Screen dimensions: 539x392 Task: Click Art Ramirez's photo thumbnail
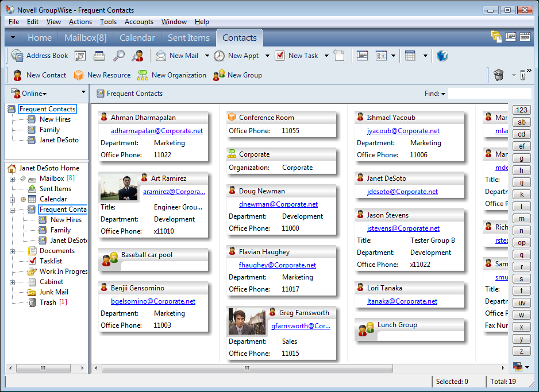(119, 187)
